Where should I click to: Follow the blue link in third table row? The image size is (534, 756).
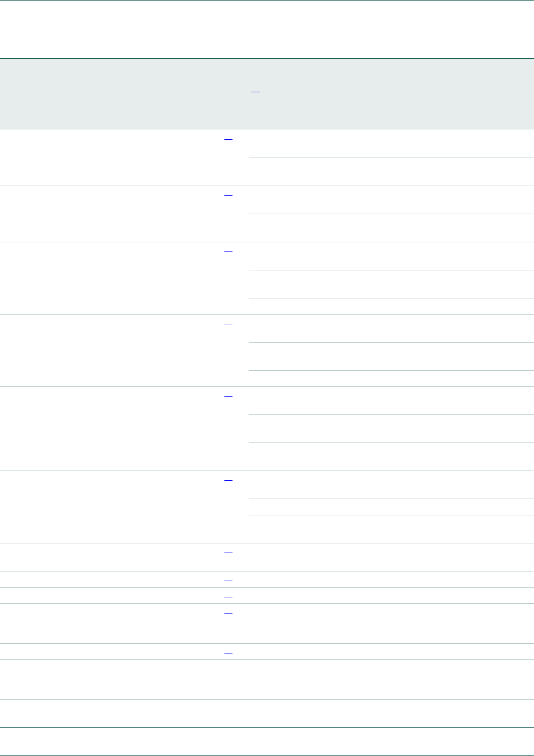point(228,251)
